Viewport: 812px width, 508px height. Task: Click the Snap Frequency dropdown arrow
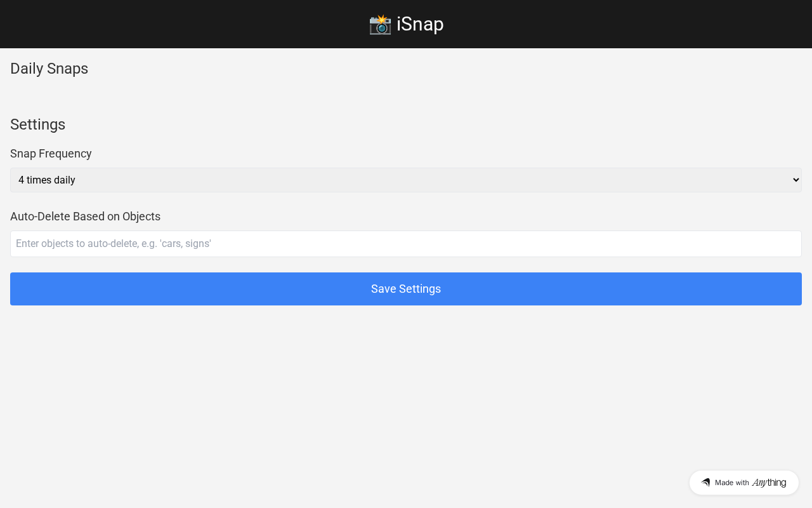796,180
